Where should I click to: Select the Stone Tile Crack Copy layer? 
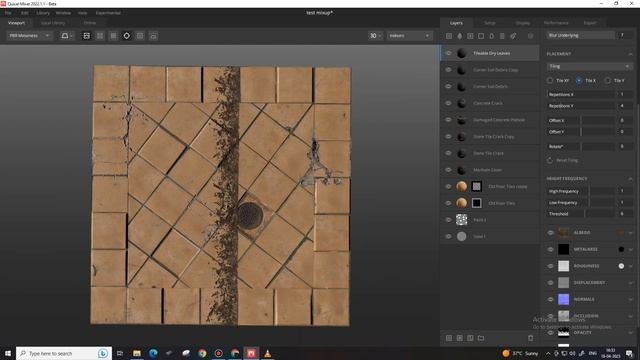click(490, 136)
